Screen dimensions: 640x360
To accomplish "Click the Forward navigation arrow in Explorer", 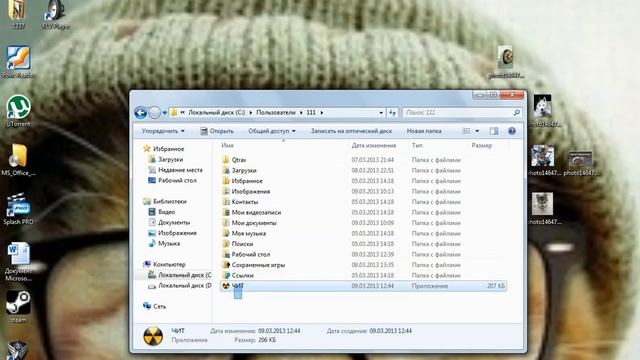I will (155, 113).
